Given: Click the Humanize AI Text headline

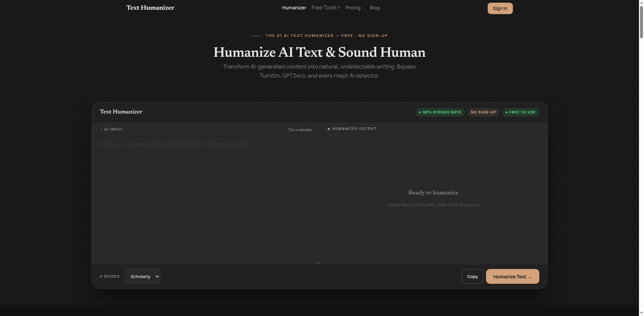Looking at the screenshot, I should [x=319, y=52].
